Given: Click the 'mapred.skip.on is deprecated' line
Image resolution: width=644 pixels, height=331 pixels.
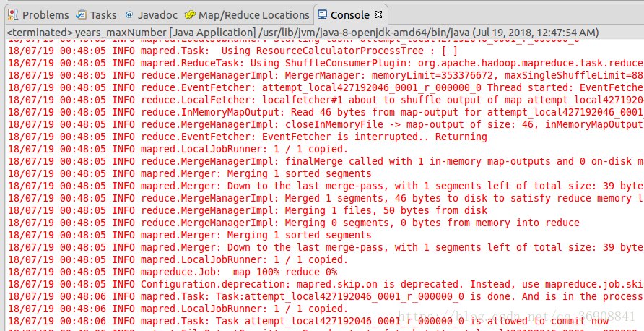Looking at the screenshot, I should tap(326, 285).
